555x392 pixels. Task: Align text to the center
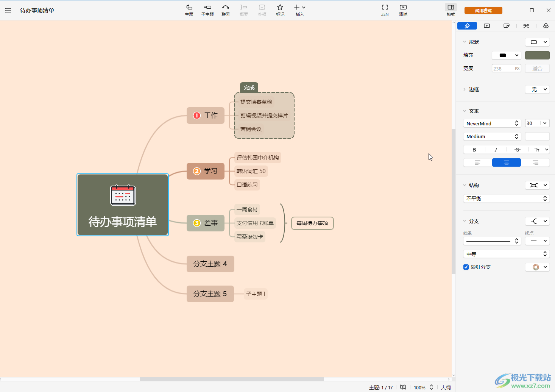[x=507, y=162]
